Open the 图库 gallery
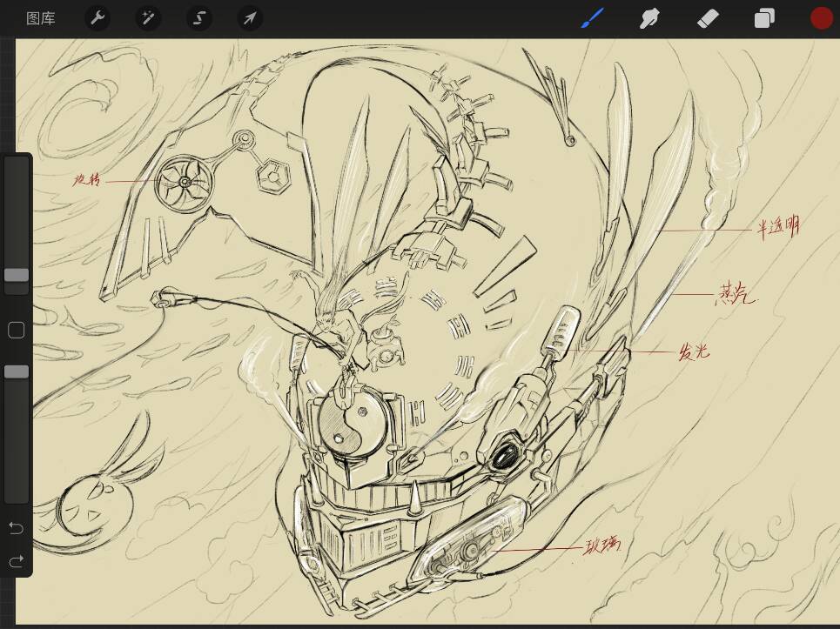This screenshot has width=840, height=629. click(41, 19)
